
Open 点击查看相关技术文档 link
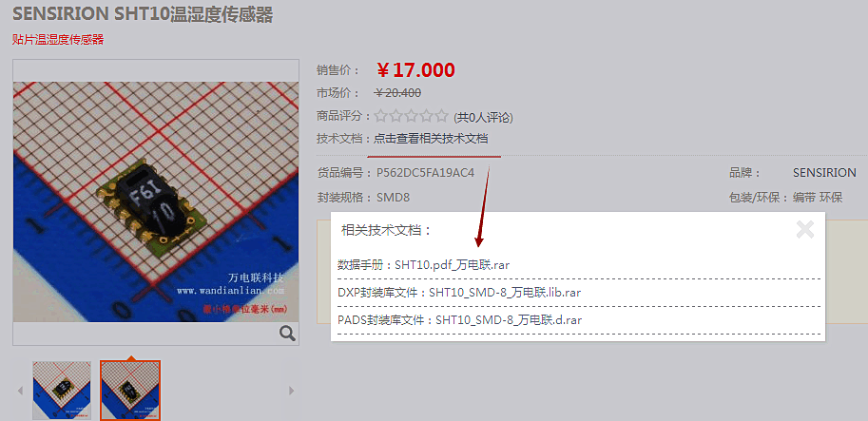point(431,139)
